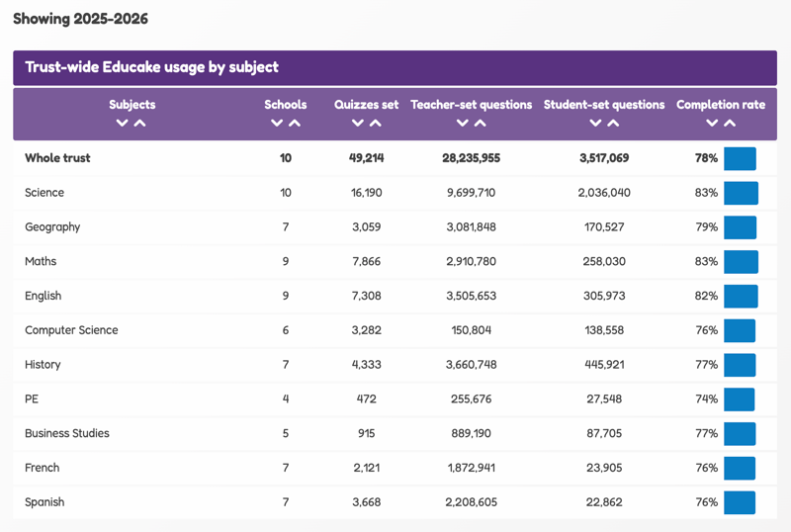Click Whole trust 78% completion value
The image size is (791, 532).
coord(706,158)
